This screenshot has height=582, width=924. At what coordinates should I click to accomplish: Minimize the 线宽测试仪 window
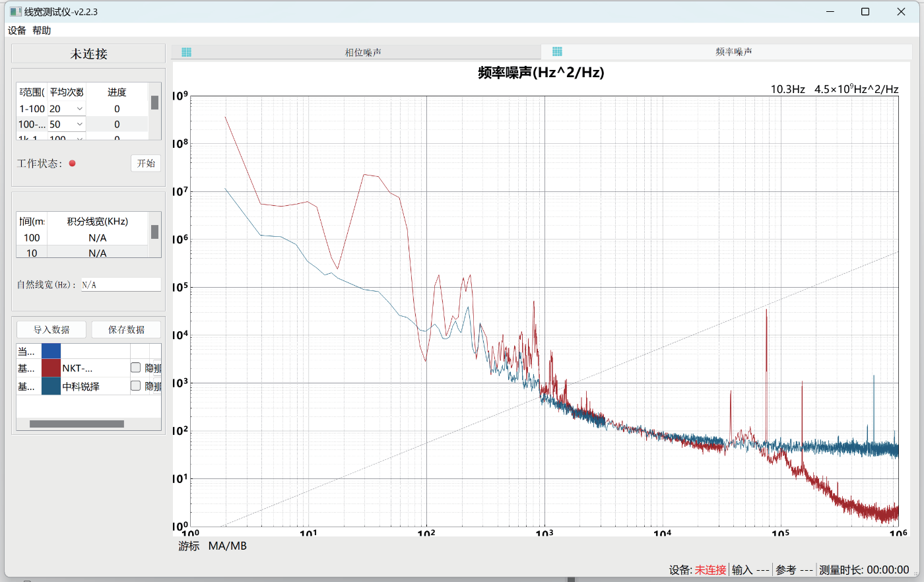(x=830, y=12)
